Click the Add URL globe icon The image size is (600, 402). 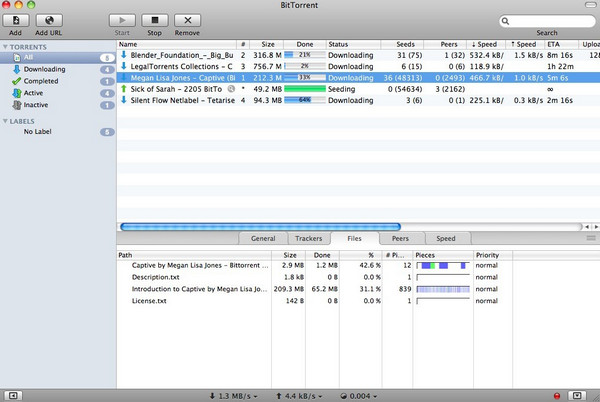click(x=48, y=20)
